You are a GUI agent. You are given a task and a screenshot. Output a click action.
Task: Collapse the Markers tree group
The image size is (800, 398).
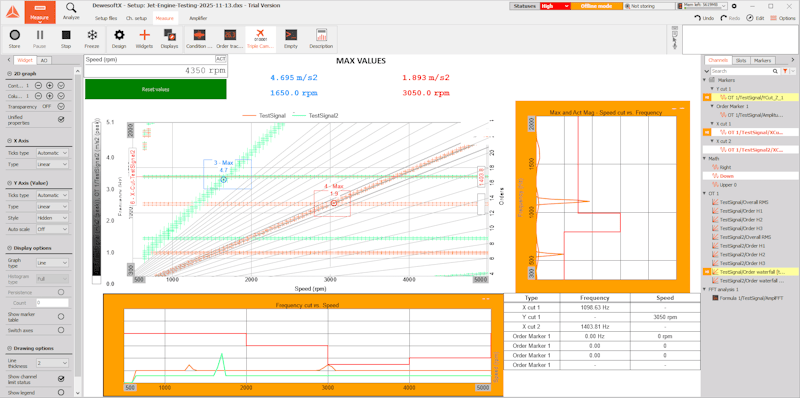[x=706, y=81]
